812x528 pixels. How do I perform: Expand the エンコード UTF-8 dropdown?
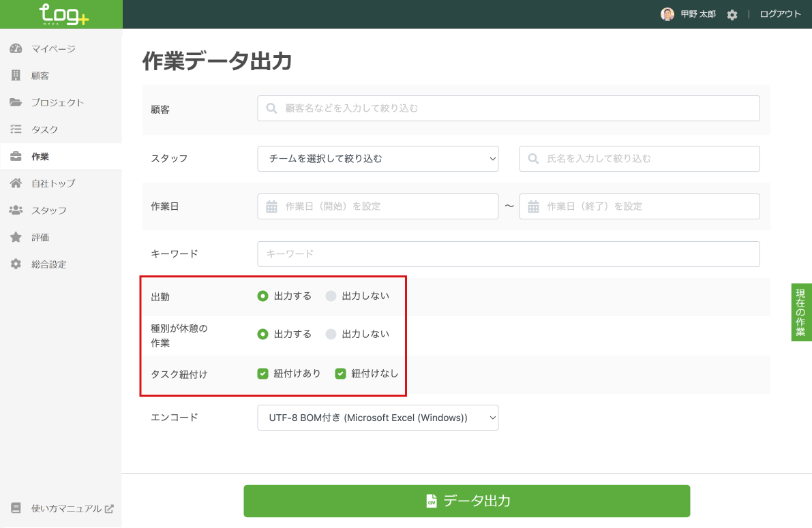click(x=378, y=418)
